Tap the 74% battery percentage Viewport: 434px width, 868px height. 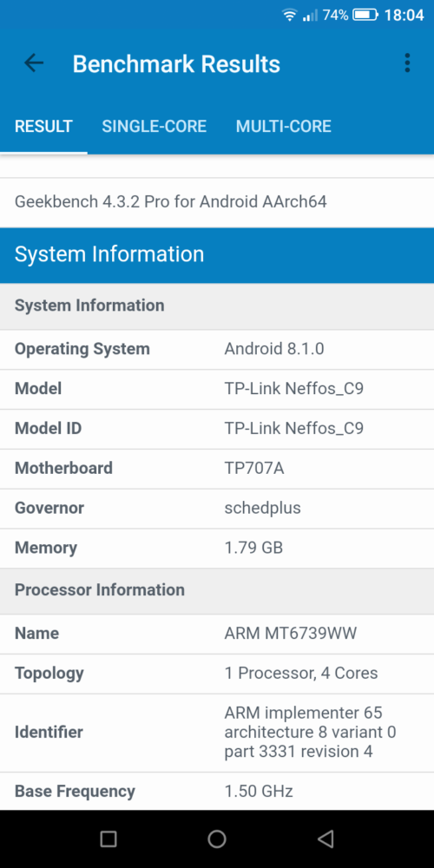pyautogui.click(x=335, y=15)
